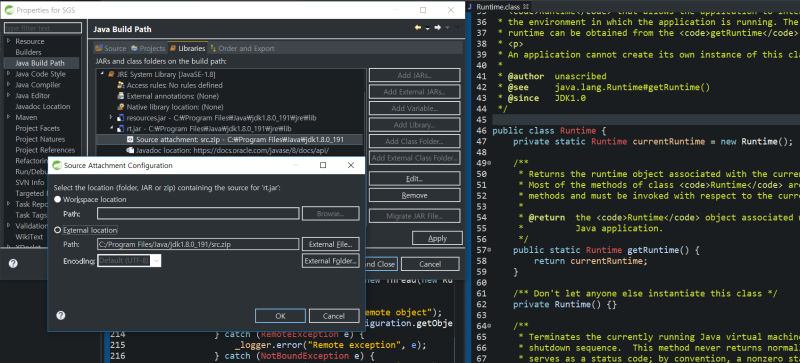Click the Add JARs... button
Image resolution: width=800 pixels, height=363 pixels.
tap(414, 76)
